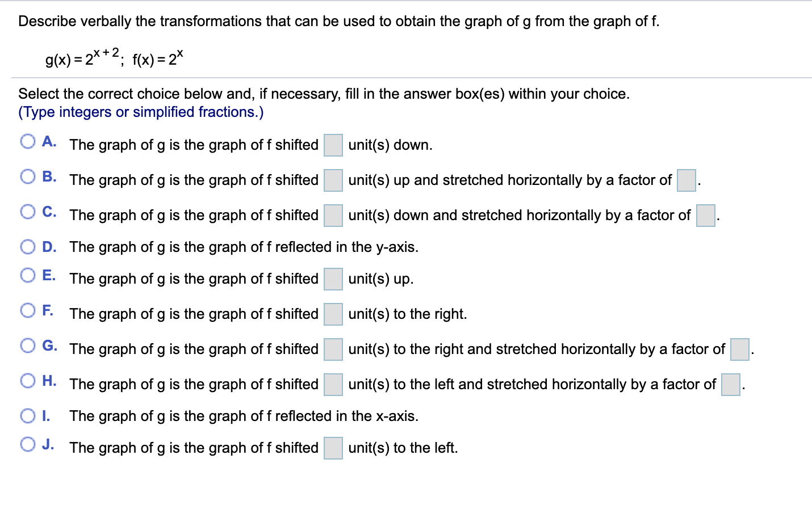Click the factor box in choice B
Image resolution: width=812 pixels, height=514 pixels.
click(x=686, y=180)
